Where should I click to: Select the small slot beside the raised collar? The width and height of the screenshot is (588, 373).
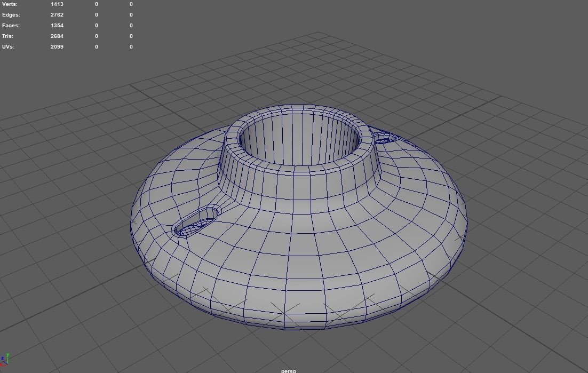386,138
